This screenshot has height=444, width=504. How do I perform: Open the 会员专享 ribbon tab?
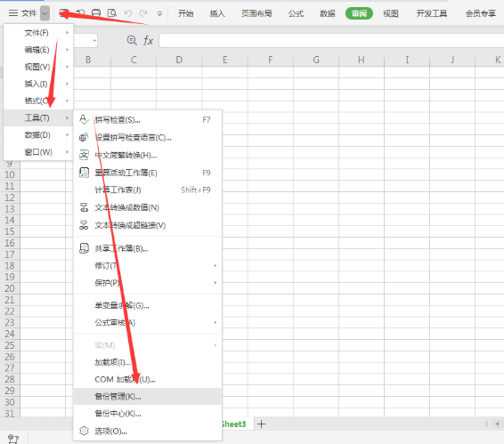point(481,13)
